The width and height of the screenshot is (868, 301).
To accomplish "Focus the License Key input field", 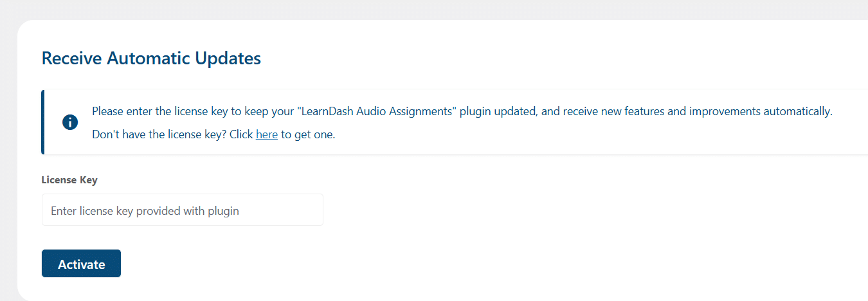I will tap(183, 210).
